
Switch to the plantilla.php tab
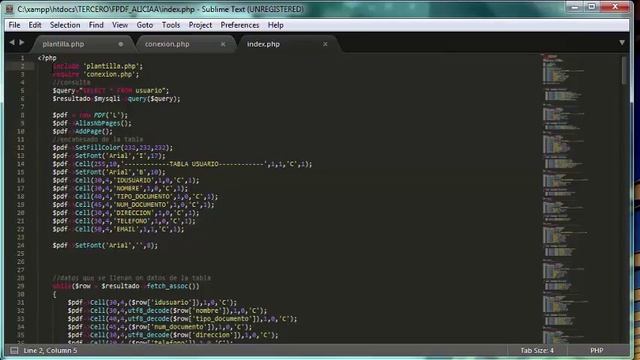(x=63, y=44)
